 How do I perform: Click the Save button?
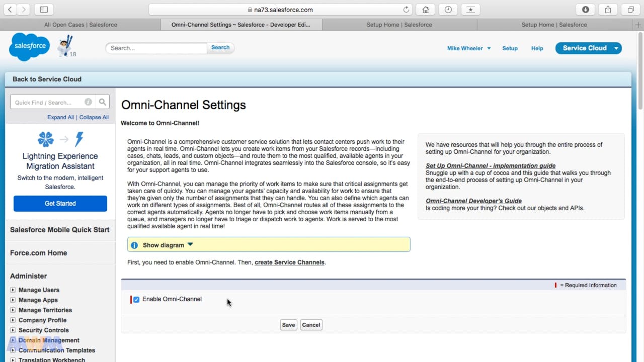(x=288, y=325)
